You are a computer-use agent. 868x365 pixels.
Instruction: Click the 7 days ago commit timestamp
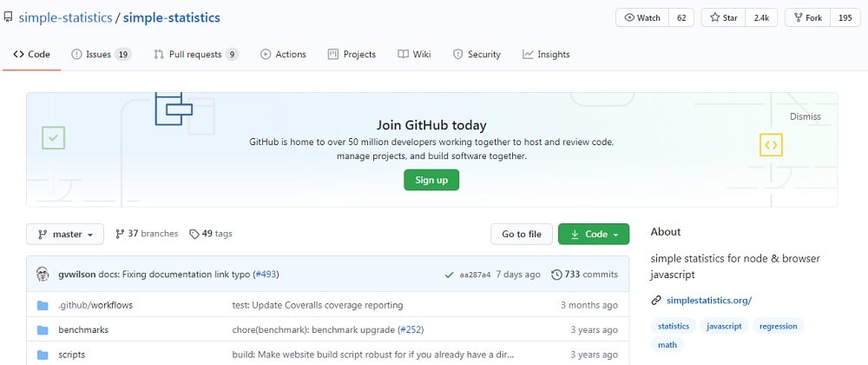(517, 274)
